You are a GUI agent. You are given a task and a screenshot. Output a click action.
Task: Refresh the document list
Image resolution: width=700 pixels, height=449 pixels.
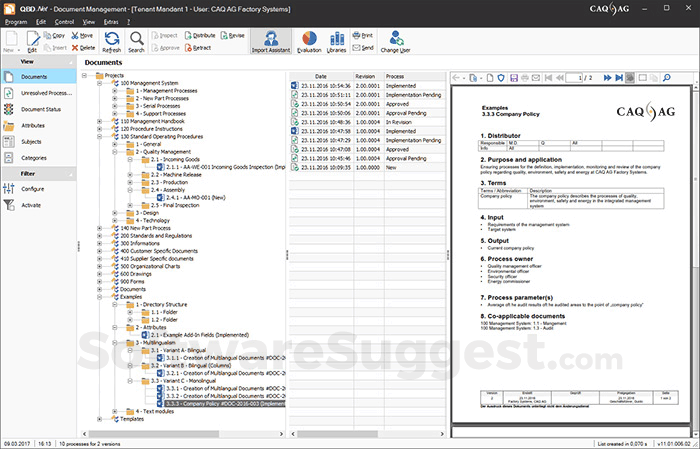click(112, 42)
